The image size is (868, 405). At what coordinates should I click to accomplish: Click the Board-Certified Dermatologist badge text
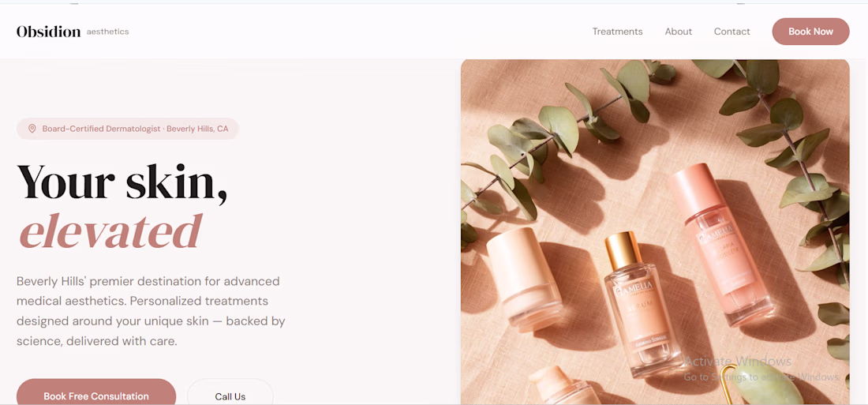(135, 129)
